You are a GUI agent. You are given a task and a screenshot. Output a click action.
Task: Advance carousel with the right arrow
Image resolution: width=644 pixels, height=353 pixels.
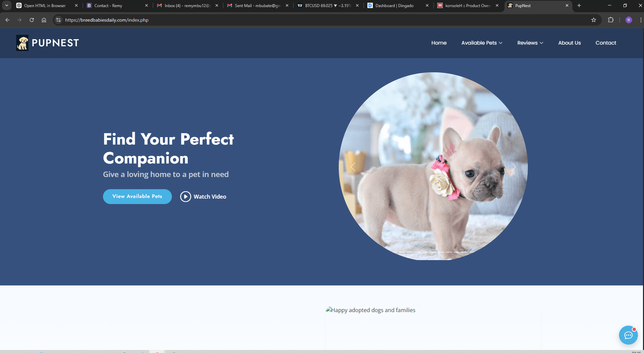tap(513, 167)
